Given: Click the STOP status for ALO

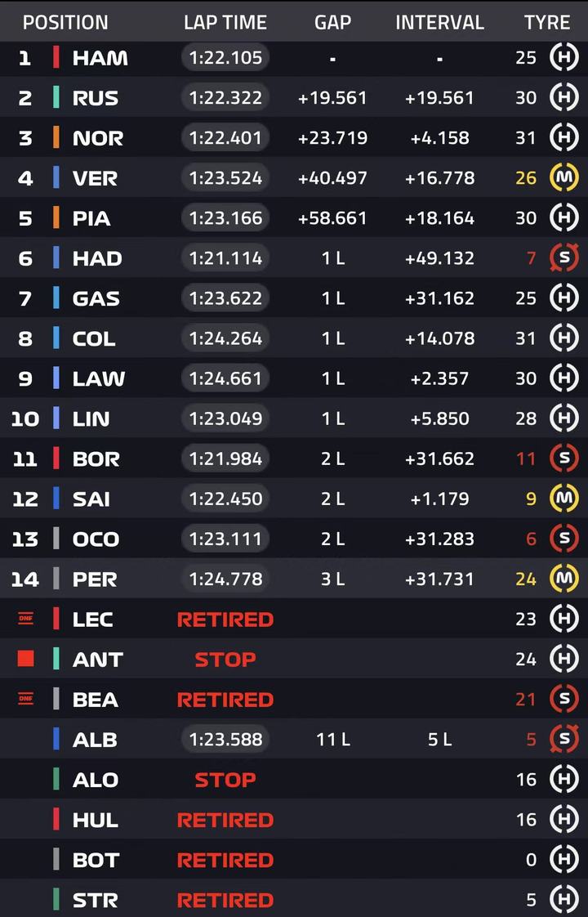Looking at the screenshot, I should coord(225,780).
